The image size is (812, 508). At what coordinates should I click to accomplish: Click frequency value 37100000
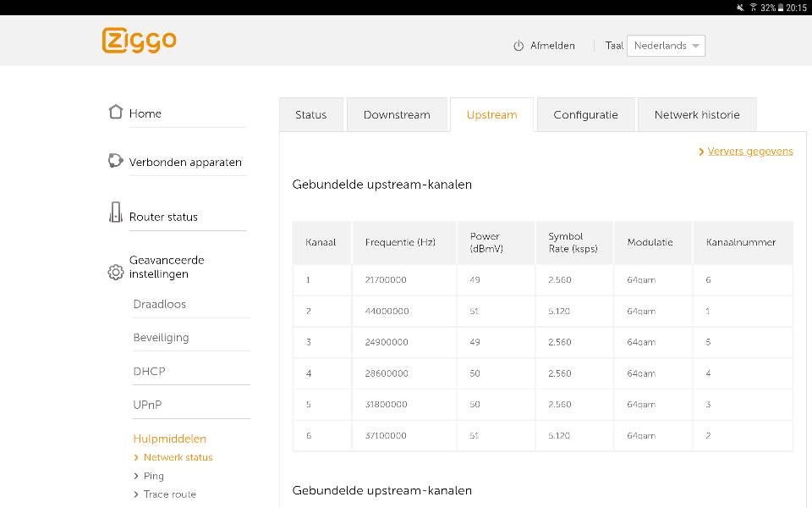(386, 435)
